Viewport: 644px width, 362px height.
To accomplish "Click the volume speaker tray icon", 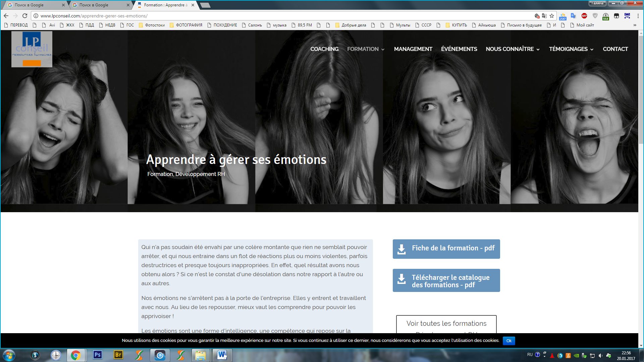I will [600, 356].
